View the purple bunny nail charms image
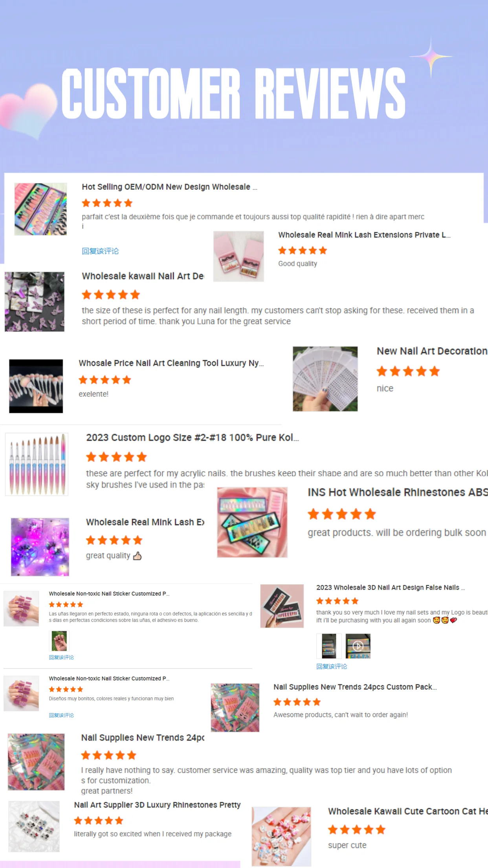This screenshot has height=868, width=488. [x=35, y=302]
